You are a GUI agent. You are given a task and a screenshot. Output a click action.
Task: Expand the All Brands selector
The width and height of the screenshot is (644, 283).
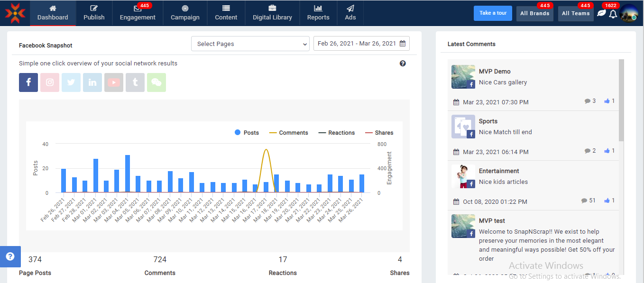534,13
